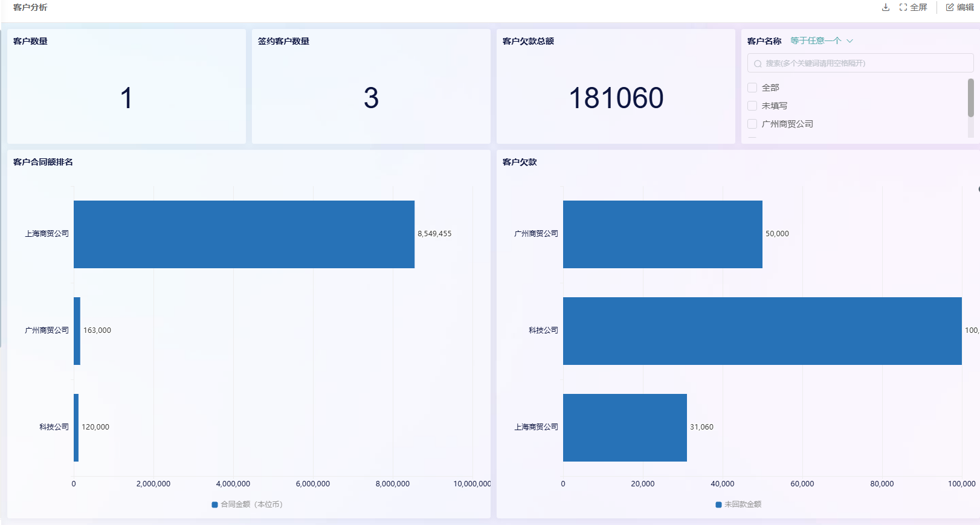
Task: Check the 全部 checkbox
Action: [752, 88]
